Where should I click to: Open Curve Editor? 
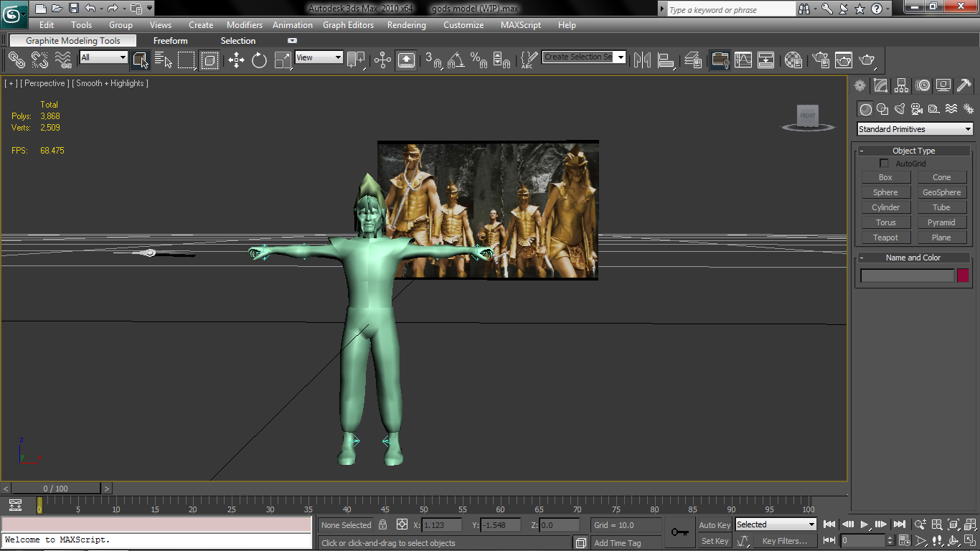[x=743, y=60]
